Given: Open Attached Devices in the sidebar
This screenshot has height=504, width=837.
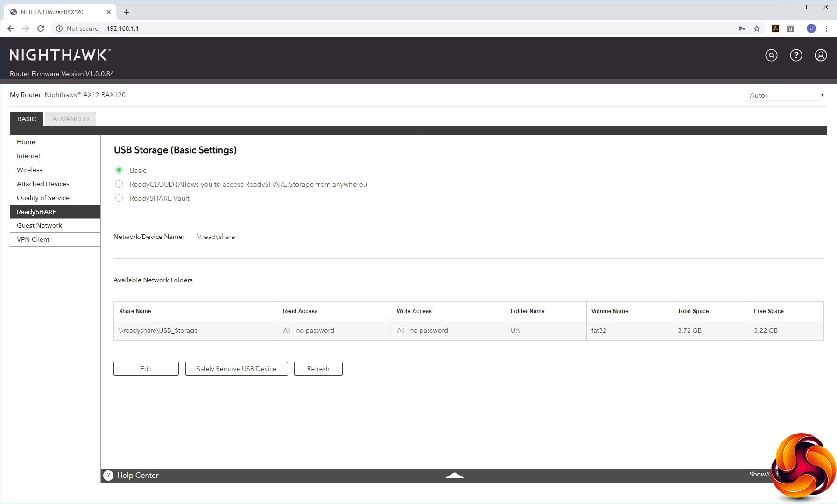Looking at the screenshot, I should (x=55, y=184).
